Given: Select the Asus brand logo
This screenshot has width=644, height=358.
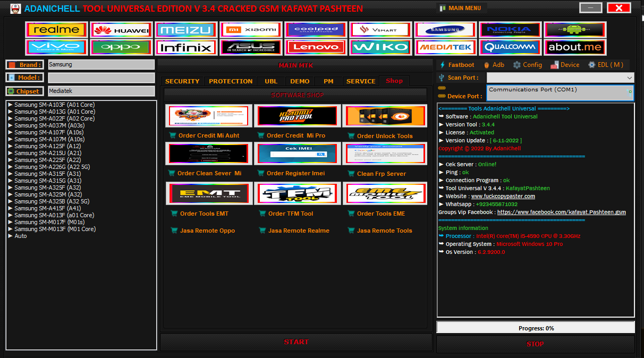Looking at the screenshot, I should click(x=251, y=47).
